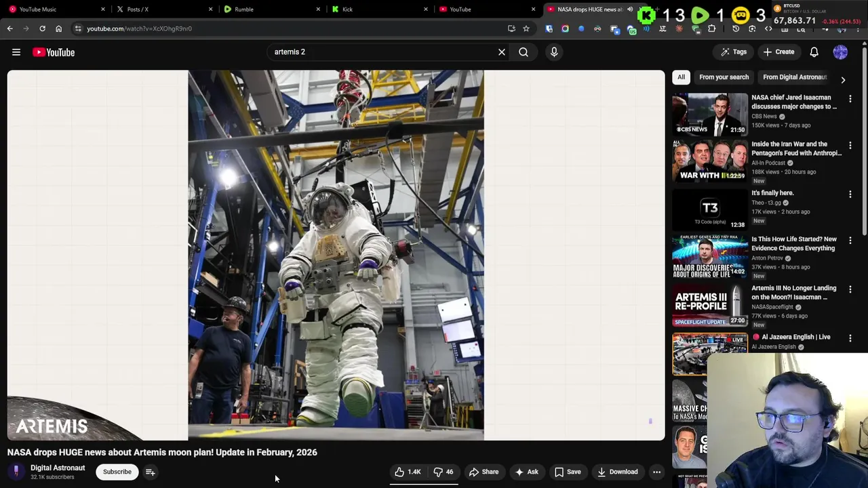
Task: Open the account avatar menu
Action: [x=840, y=52]
